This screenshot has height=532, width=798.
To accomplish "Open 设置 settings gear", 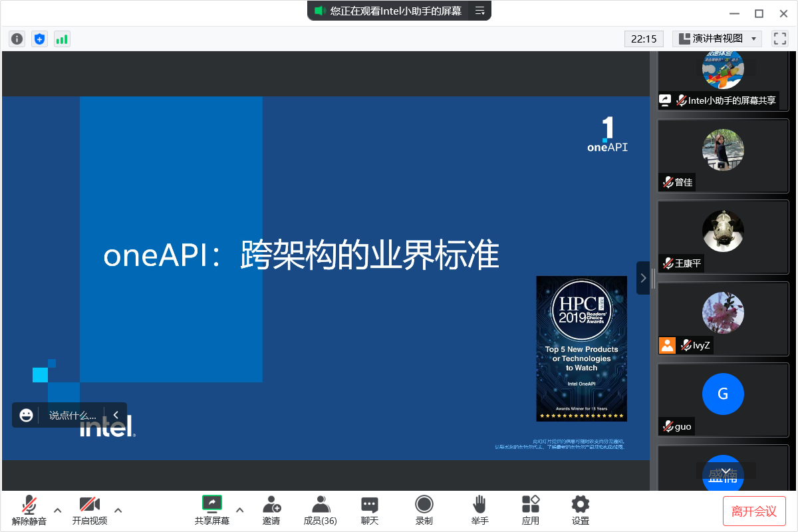I will tap(581, 509).
